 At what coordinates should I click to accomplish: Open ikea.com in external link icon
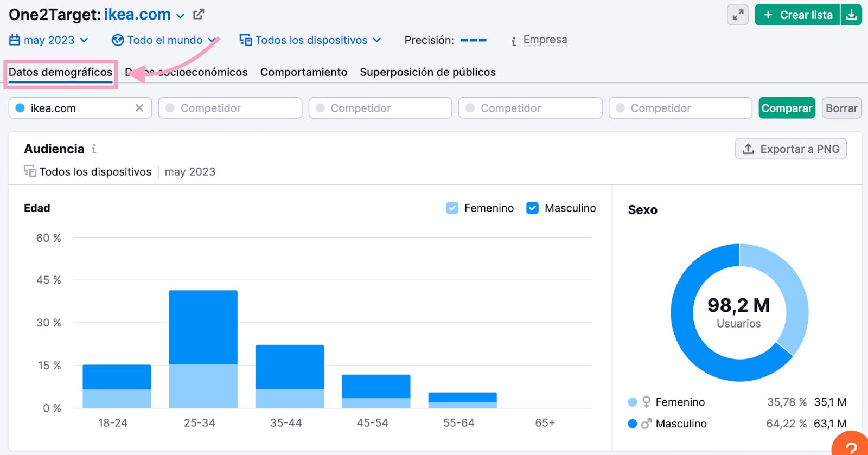pos(199,14)
